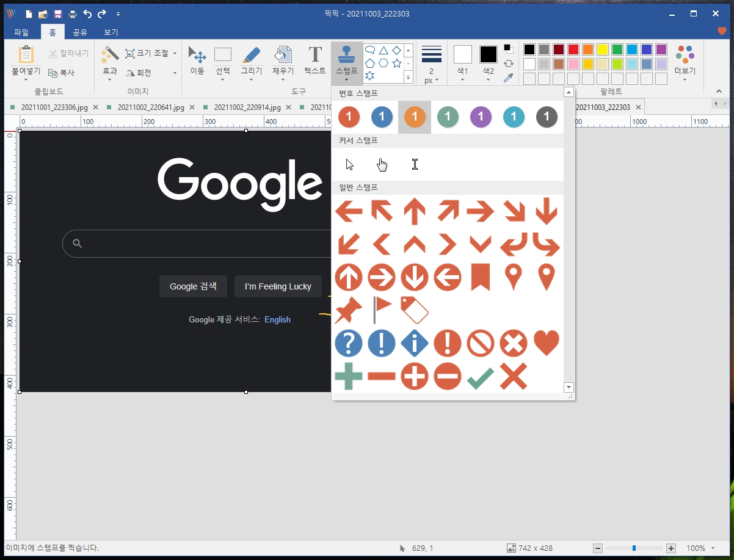The width and height of the screenshot is (734, 560).
Task: Open the 채우기 fill tool dropdown
Action: pyautogui.click(x=283, y=79)
